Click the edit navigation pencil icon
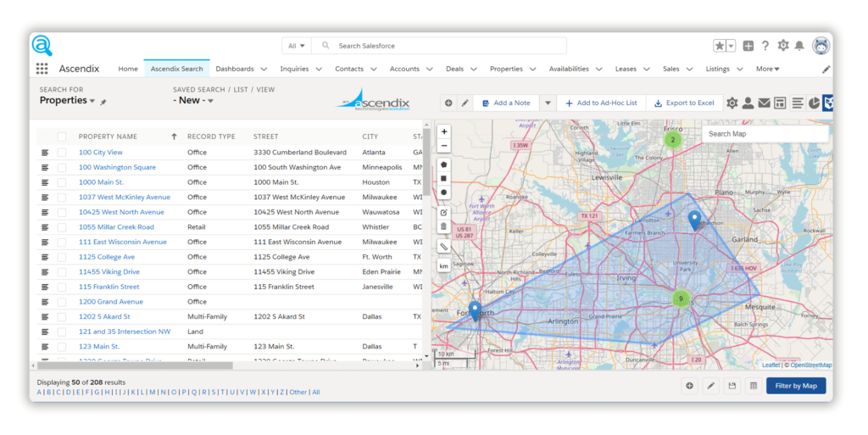This screenshot has width=868, height=435. (826, 70)
